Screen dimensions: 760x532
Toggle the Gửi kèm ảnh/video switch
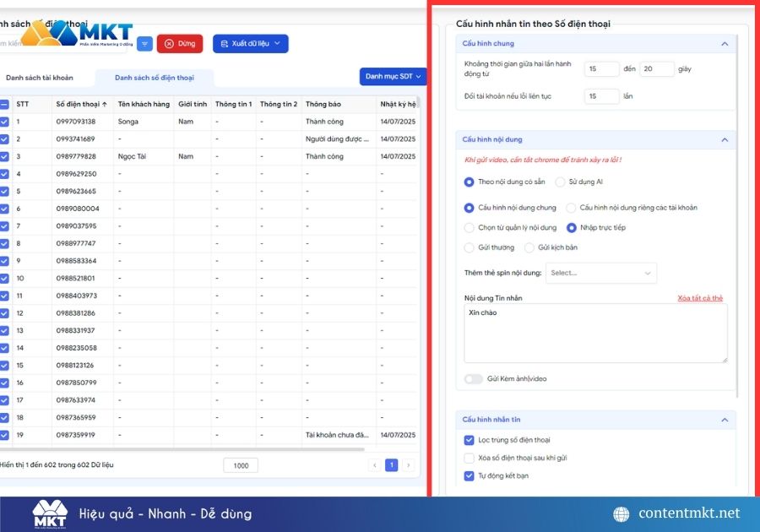tap(473, 379)
